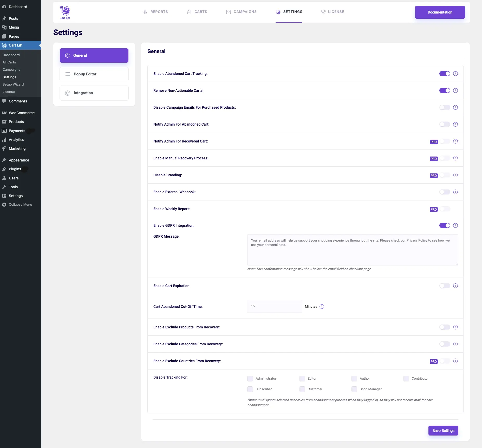Image resolution: width=482 pixels, height=448 pixels.
Task: Click help icon beside Disable Campaign Emails For Purchased Products
Action: (x=455, y=107)
